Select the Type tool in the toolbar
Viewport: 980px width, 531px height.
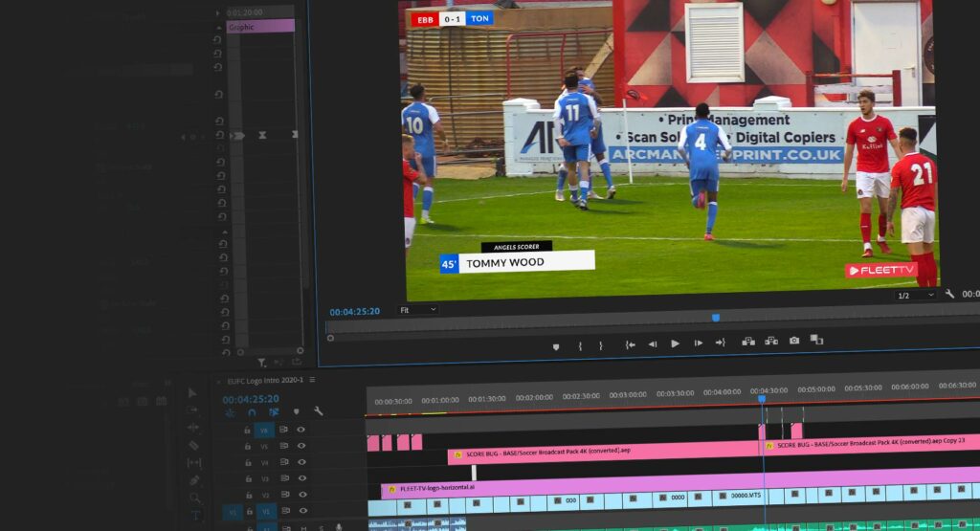(195, 515)
